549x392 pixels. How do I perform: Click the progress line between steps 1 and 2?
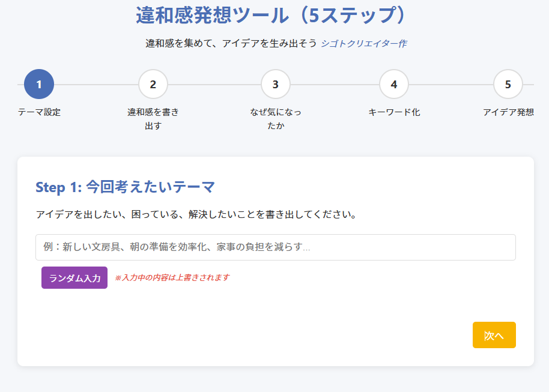pos(96,85)
